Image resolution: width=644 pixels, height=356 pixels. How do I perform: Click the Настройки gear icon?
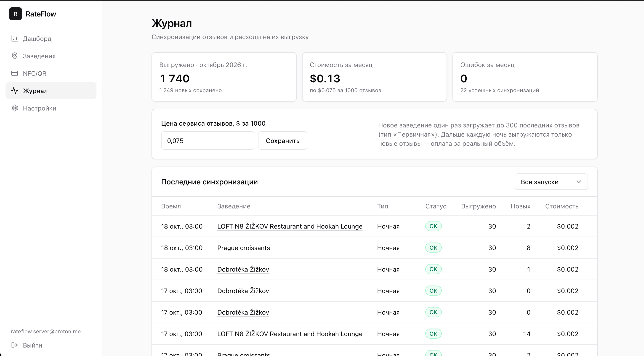(x=14, y=108)
